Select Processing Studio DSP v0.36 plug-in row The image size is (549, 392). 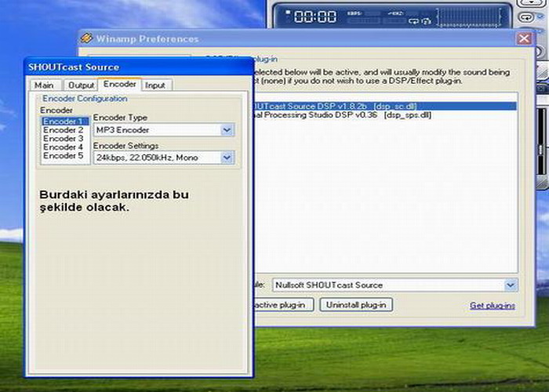pyautogui.click(x=385, y=114)
